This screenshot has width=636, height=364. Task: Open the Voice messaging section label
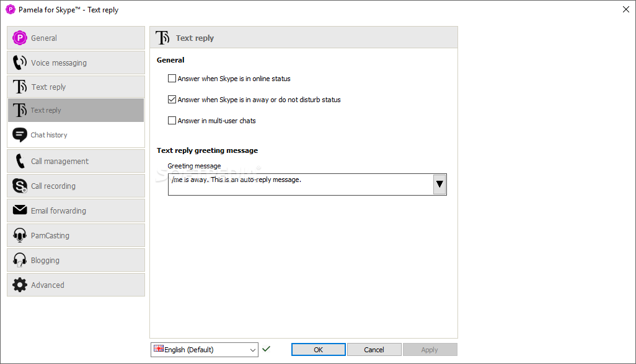pos(59,63)
